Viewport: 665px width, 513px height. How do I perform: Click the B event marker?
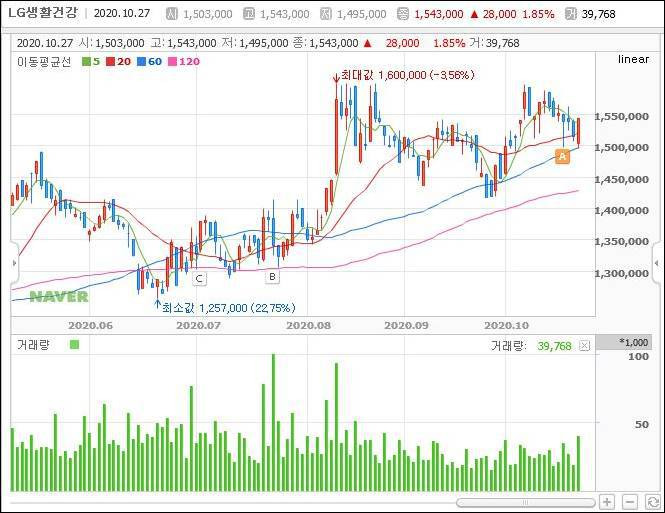[x=272, y=277]
